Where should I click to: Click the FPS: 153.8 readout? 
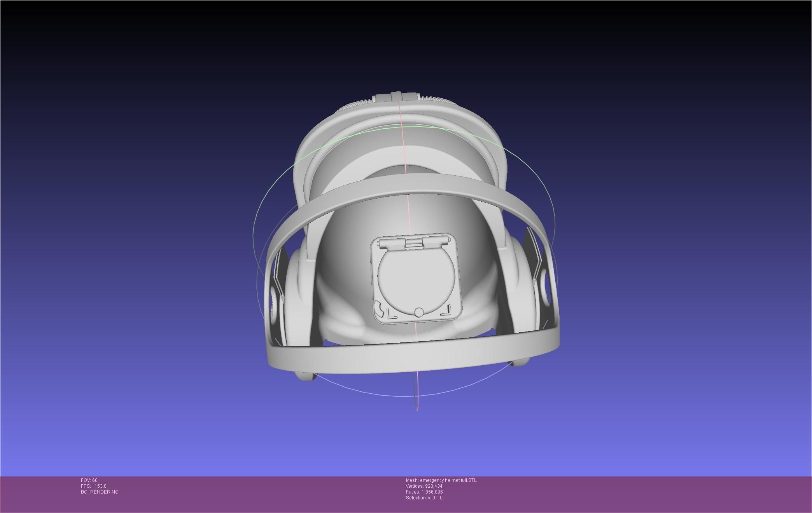tap(94, 486)
